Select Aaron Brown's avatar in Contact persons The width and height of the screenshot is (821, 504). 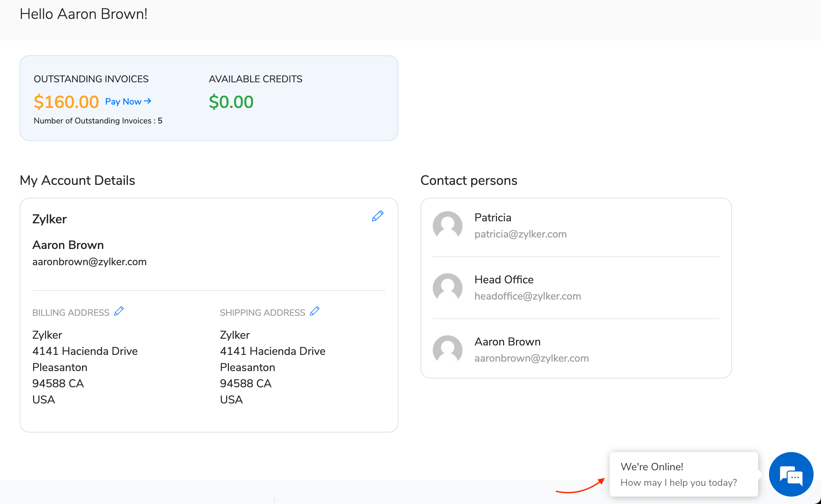(x=448, y=350)
